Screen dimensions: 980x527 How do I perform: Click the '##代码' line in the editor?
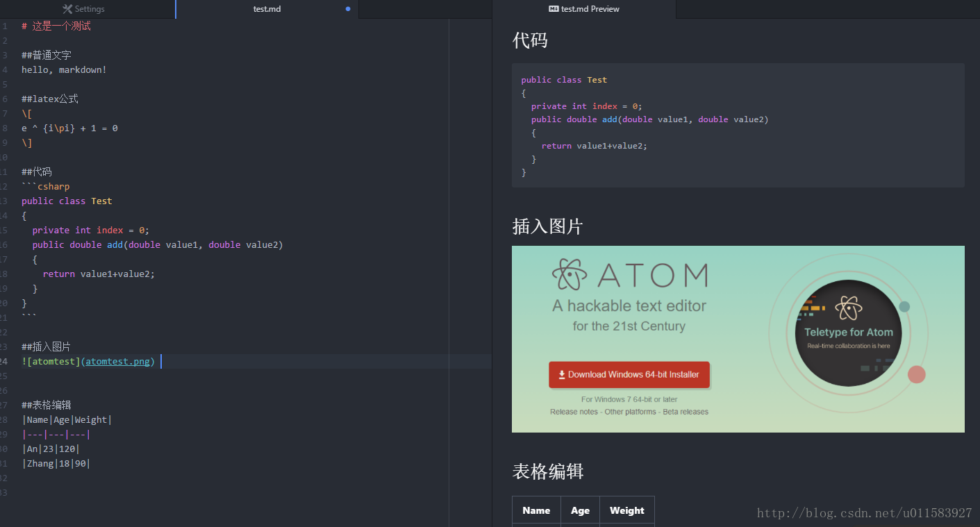[x=37, y=172]
